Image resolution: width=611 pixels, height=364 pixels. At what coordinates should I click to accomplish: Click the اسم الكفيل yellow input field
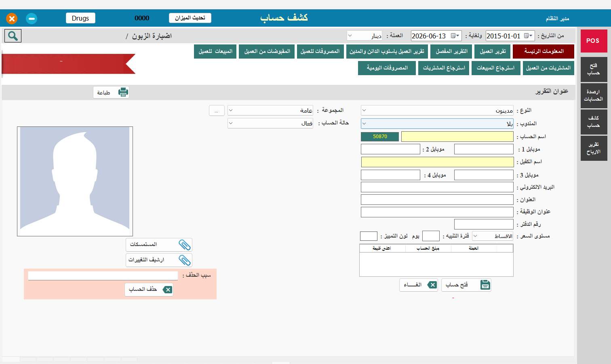pyautogui.click(x=437, y=162)
